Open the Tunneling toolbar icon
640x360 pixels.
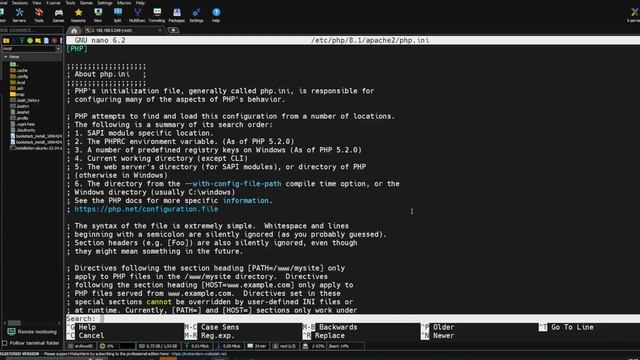pos(157,15)
